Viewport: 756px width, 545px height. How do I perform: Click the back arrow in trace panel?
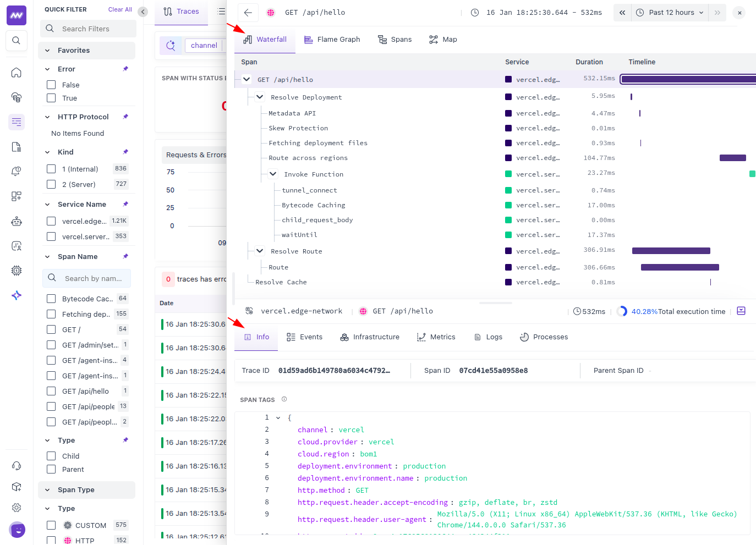coord(248,13)
